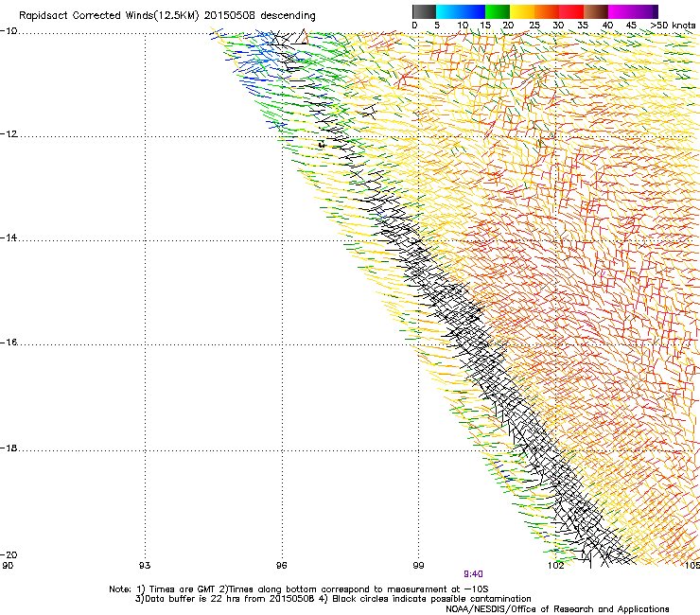
Task: Click the 'Times are GMT' note line
Action: (299, 589)
